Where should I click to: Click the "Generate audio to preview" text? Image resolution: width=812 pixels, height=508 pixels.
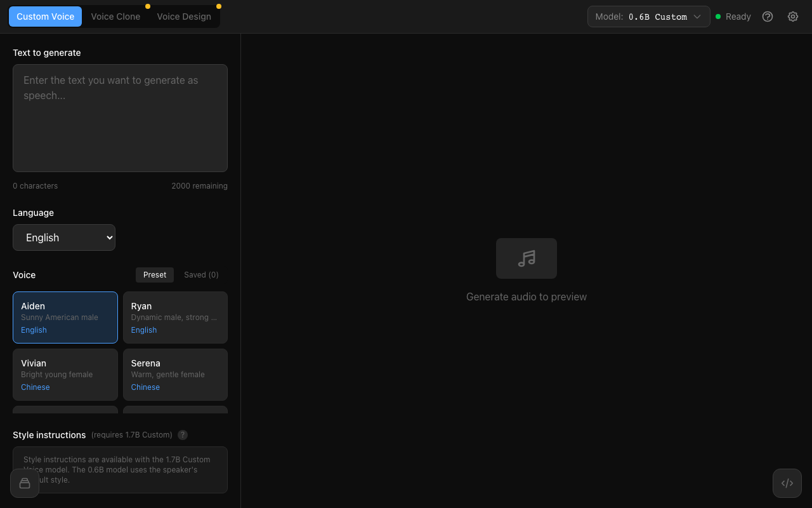click(527, 297)
